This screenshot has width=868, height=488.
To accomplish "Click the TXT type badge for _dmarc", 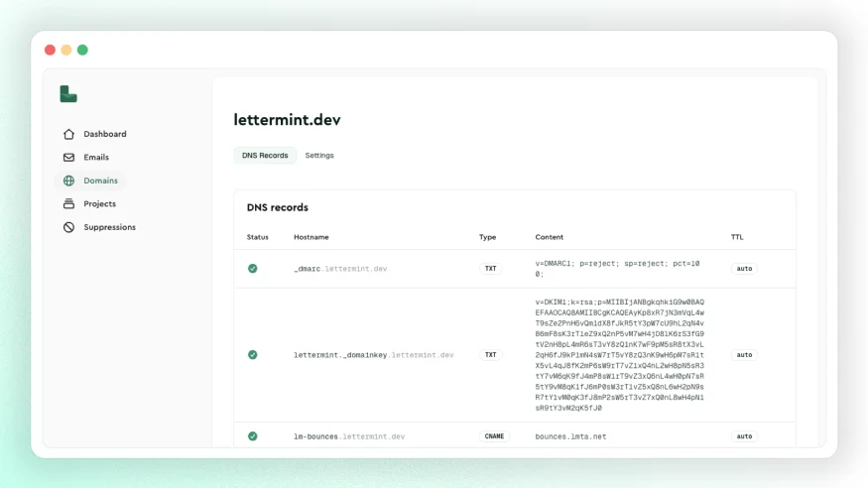I will 490,269.
